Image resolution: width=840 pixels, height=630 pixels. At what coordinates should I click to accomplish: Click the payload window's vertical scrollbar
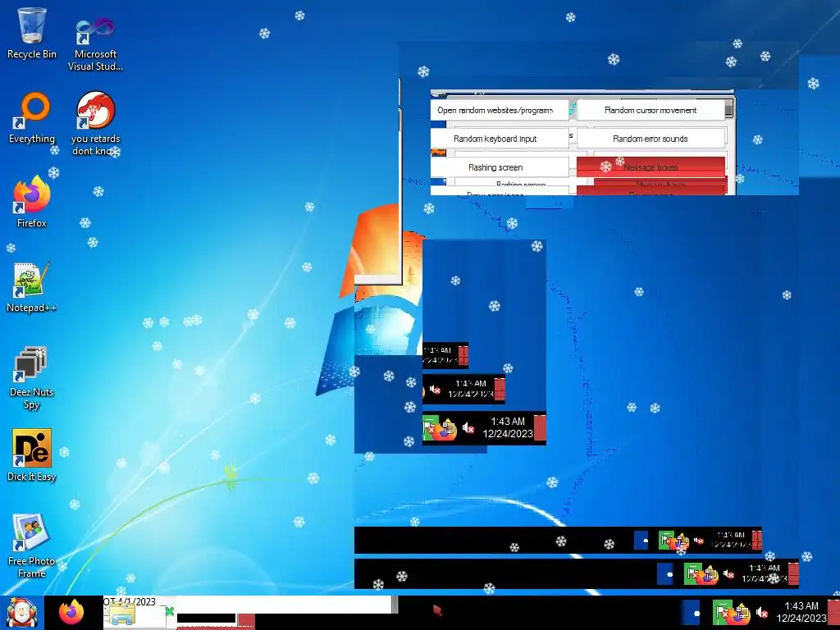728,109
